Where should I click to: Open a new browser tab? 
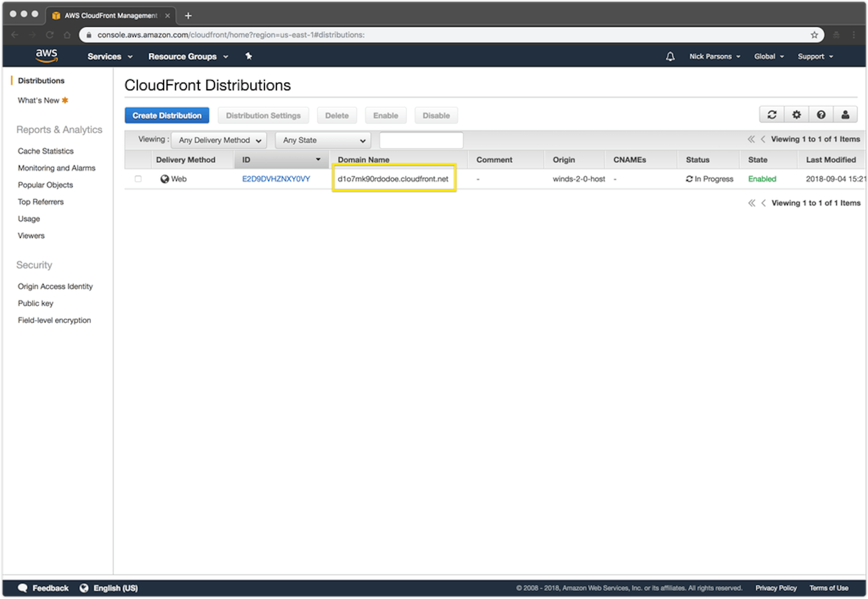[188, 16]
